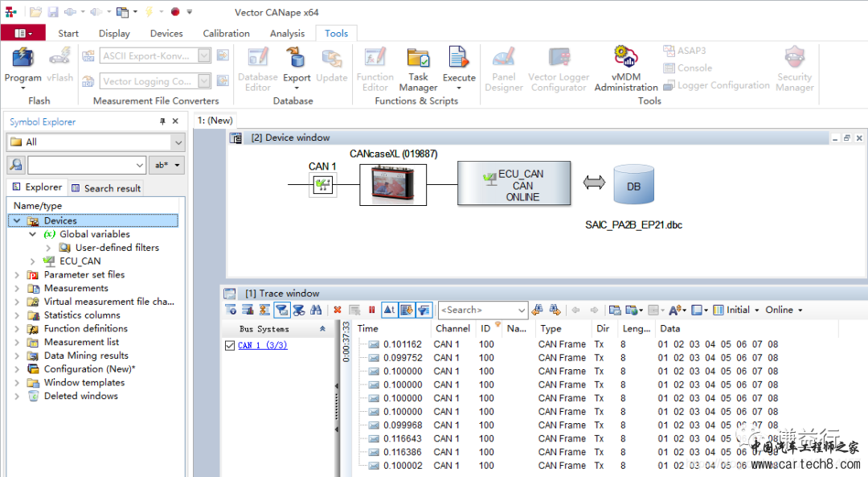Click the red record icon in title bar
This screenshot has width=868, height=477.
pyautogui.click(x=175, y=11)
